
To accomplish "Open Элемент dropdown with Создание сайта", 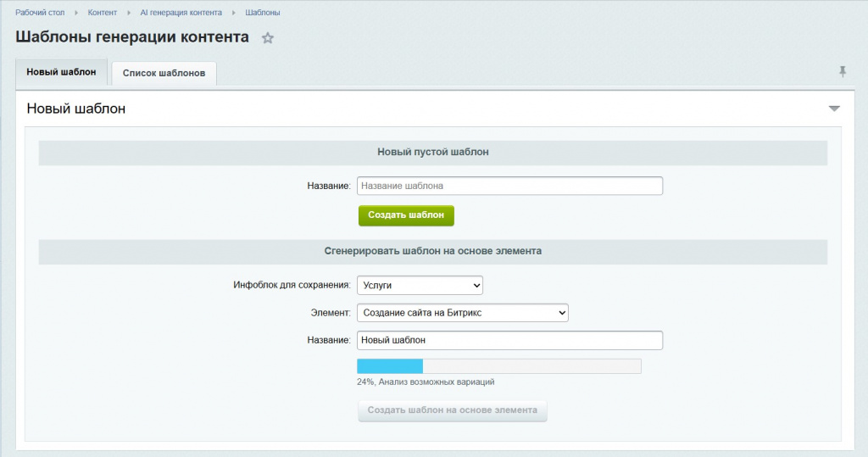I will pos(462,312).
